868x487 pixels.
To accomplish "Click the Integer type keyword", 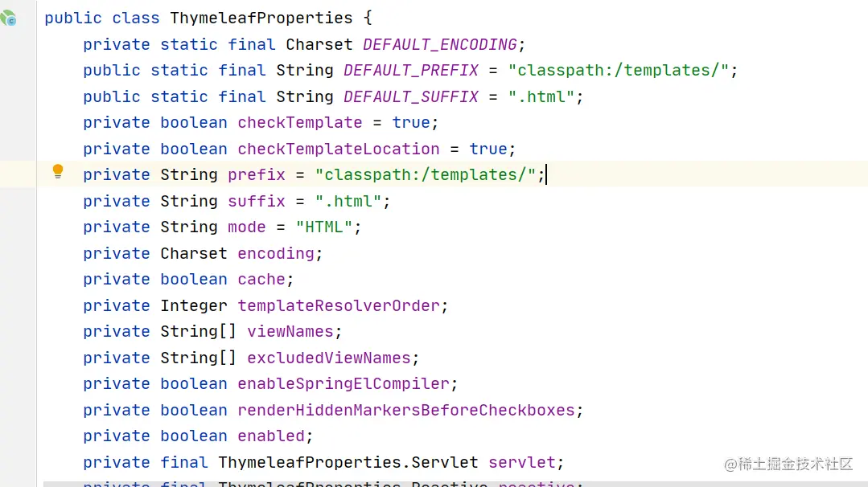I will point(194,305).
